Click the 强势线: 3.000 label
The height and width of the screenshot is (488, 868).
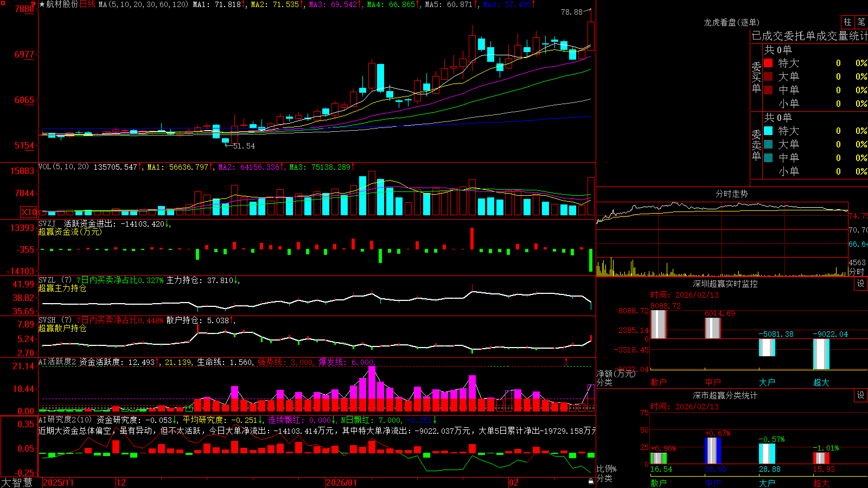tap(285, 362)
